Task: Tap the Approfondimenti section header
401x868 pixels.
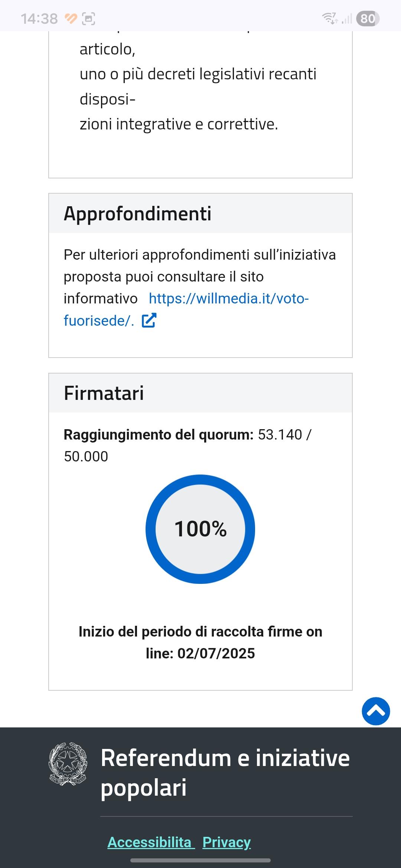Action: [137, 214]
